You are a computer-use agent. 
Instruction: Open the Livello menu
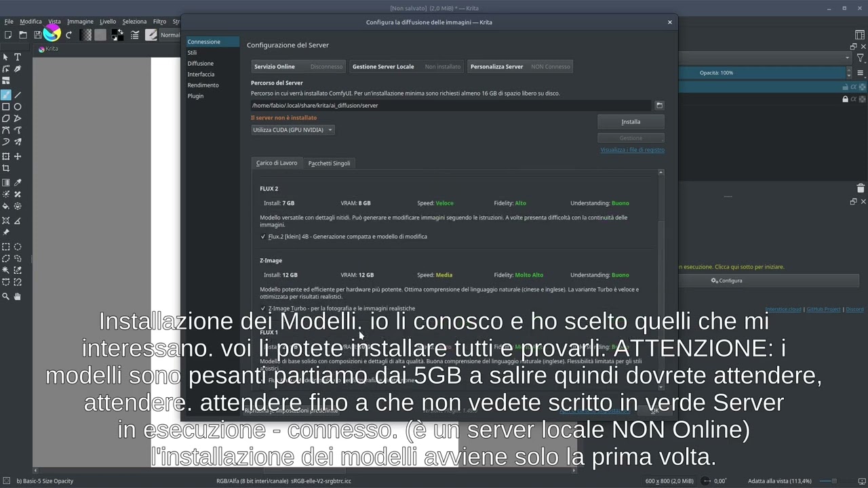coord(108,22)
